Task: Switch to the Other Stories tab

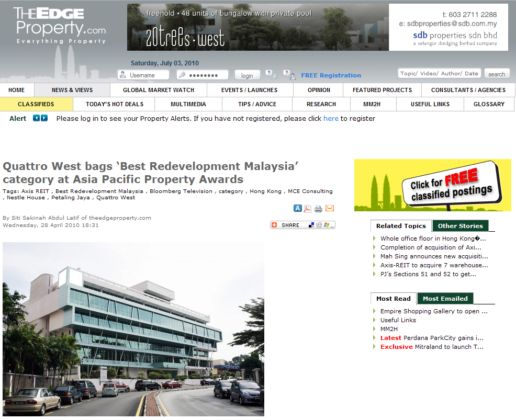Action: point(461,226)
